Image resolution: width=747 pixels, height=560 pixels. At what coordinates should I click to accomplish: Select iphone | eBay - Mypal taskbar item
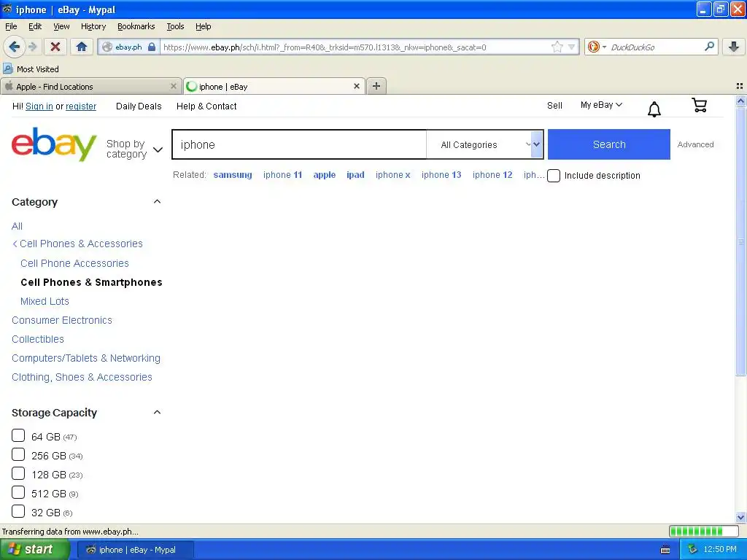tap(134, 550)
